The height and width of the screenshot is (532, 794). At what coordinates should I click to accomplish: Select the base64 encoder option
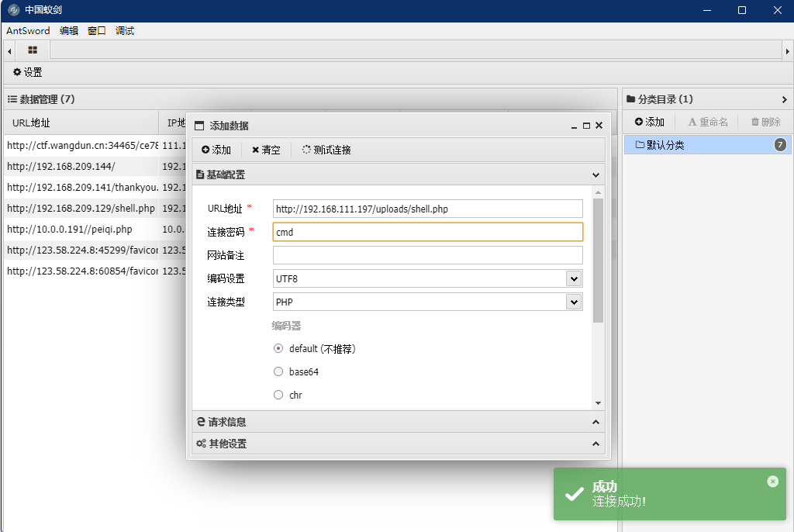tap(278, 372)
